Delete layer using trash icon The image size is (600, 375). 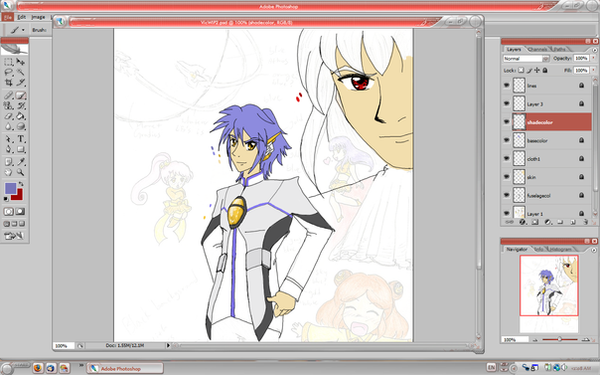click(585, 222)
